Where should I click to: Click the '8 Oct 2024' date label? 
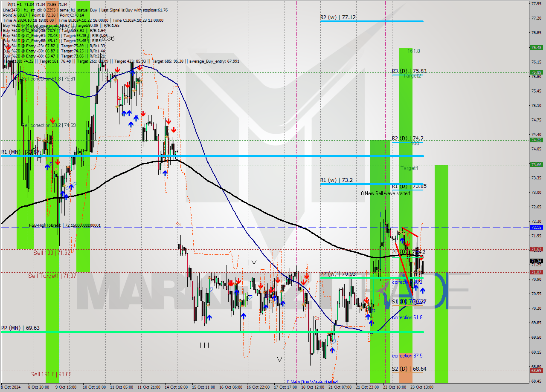(11, 387)
